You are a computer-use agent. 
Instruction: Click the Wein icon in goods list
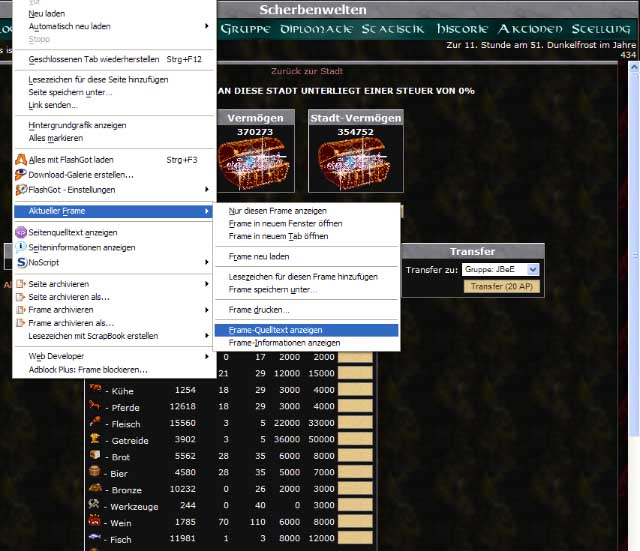(x=95, y=521)
